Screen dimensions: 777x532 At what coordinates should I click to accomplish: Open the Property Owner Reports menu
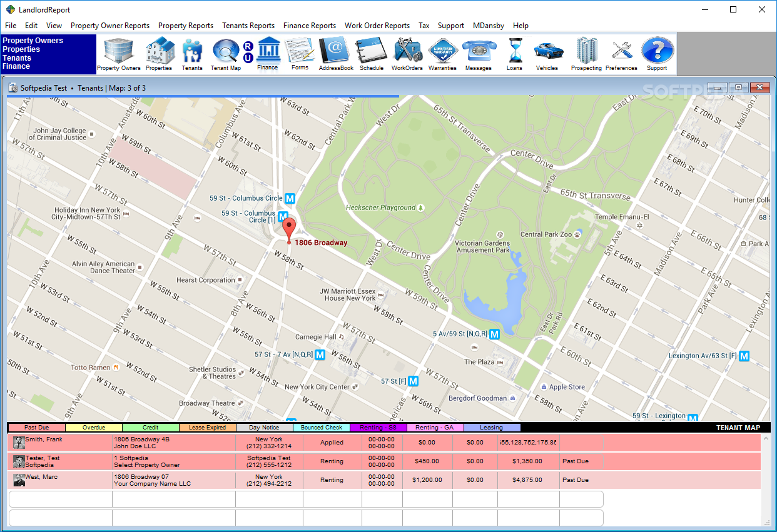(x=110, y=26)
